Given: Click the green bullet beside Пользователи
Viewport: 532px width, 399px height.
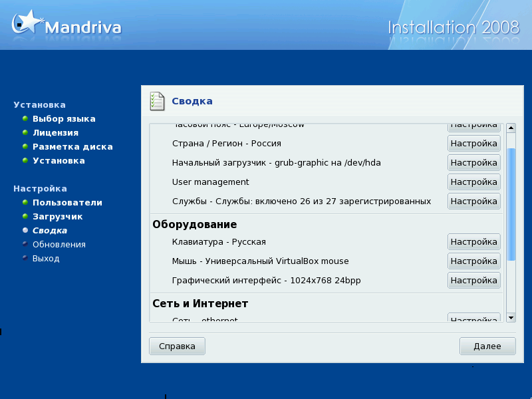Looking at the screenshot, I should pyautogui.click(x=25, y=203).
